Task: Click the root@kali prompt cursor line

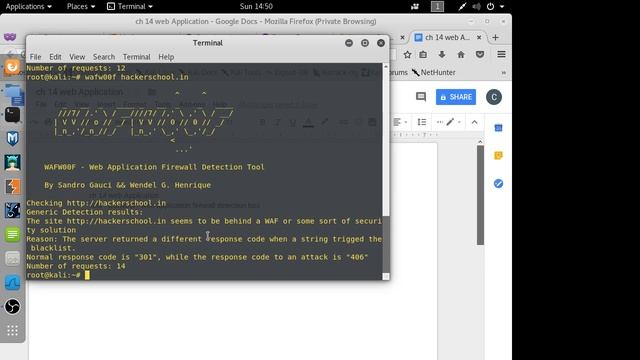Action: coord(58,275)
